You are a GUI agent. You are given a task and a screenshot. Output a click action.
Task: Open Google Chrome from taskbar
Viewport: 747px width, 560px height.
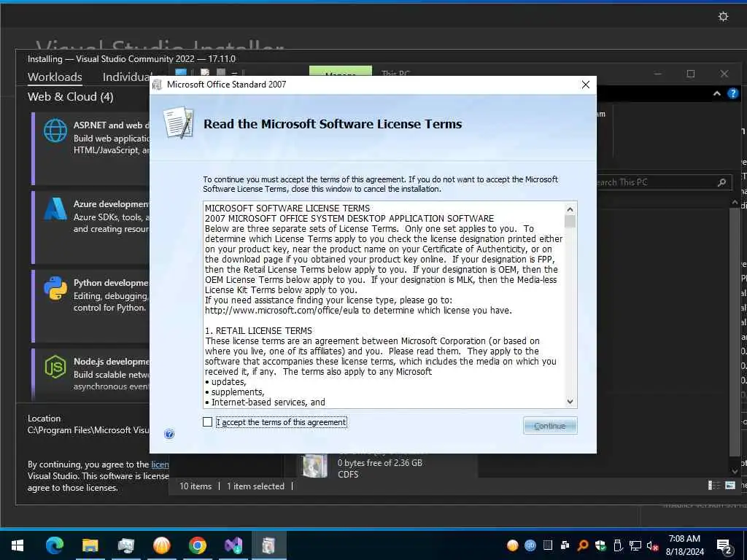point(197,545)
